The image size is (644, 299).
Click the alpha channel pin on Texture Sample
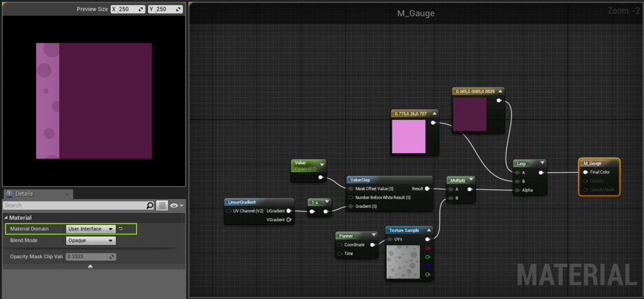[x=428, y=275]
